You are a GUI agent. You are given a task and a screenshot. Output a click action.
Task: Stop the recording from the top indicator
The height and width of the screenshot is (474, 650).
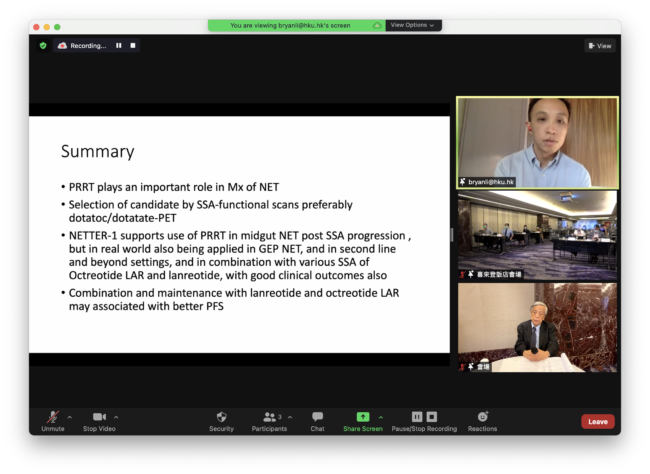tap(132, 45)
